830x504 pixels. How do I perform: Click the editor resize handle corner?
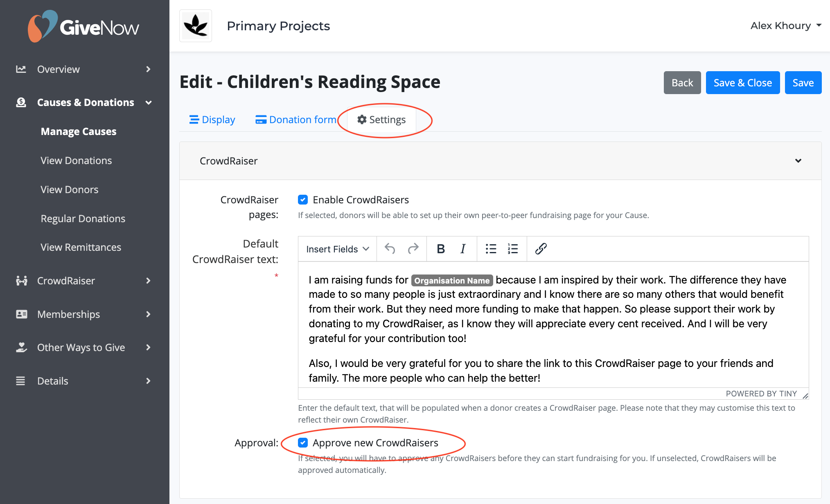tap(805, 396)
